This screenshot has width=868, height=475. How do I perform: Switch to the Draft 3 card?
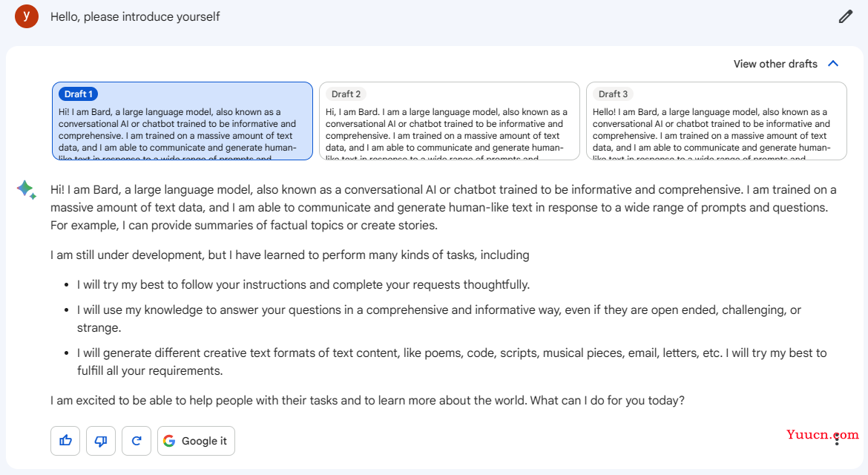point(717,121)
